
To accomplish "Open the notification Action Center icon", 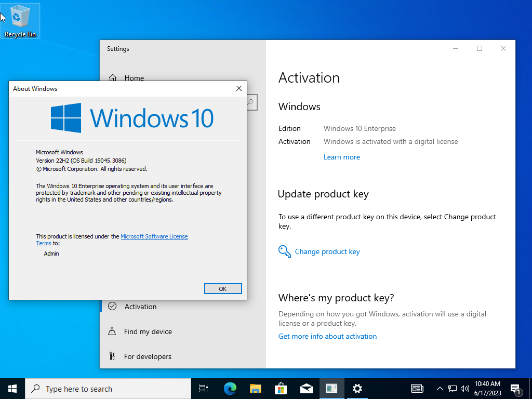I will [x=516, y=390].
